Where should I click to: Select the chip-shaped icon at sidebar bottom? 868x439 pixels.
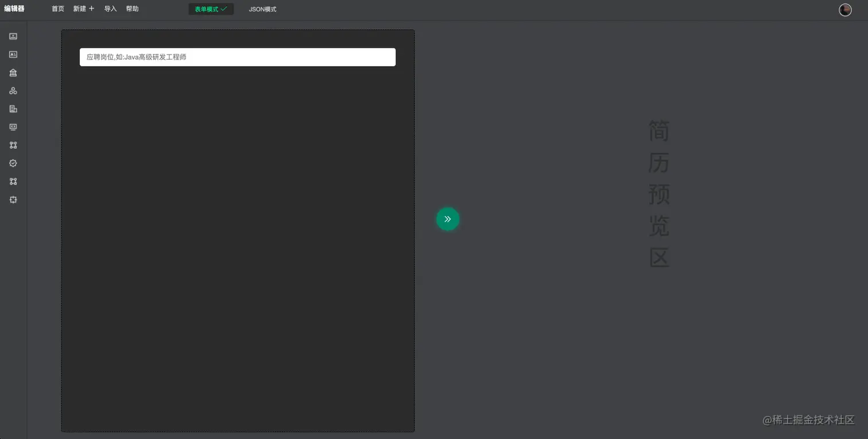[x=13, y=199]
